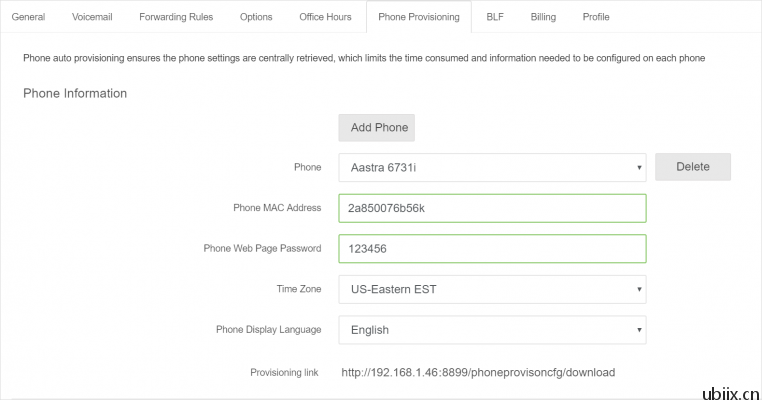The height and width of the screenshot is (400, 762).
Task: Expand the Phone model dropdown
Action: pyautogui.click(x=492, y=168)
